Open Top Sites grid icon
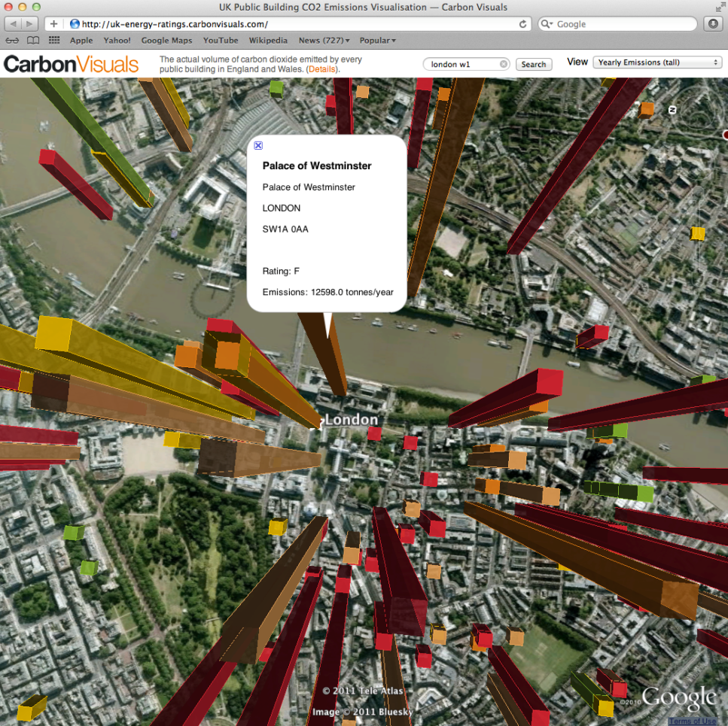 coord(54,41)
